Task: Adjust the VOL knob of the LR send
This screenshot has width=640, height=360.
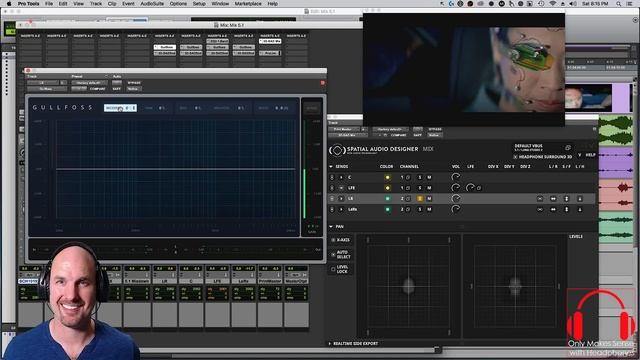Action: pyautogui.click(x=456, y=198)
